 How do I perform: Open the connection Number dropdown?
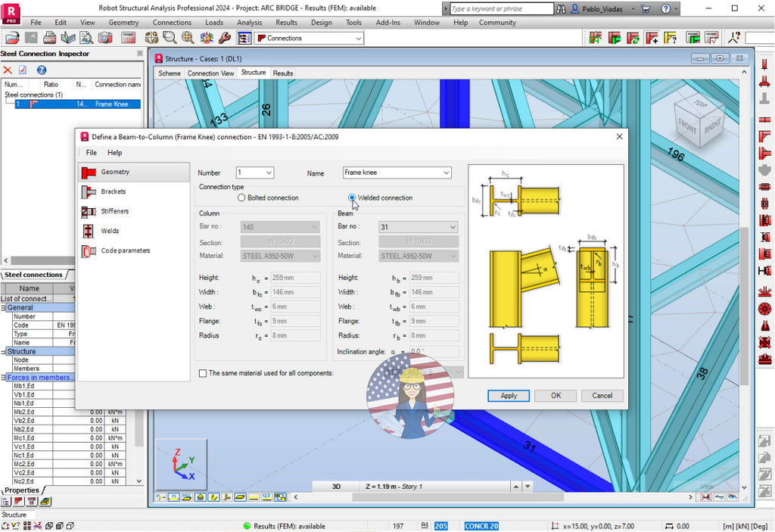(269, 173)
